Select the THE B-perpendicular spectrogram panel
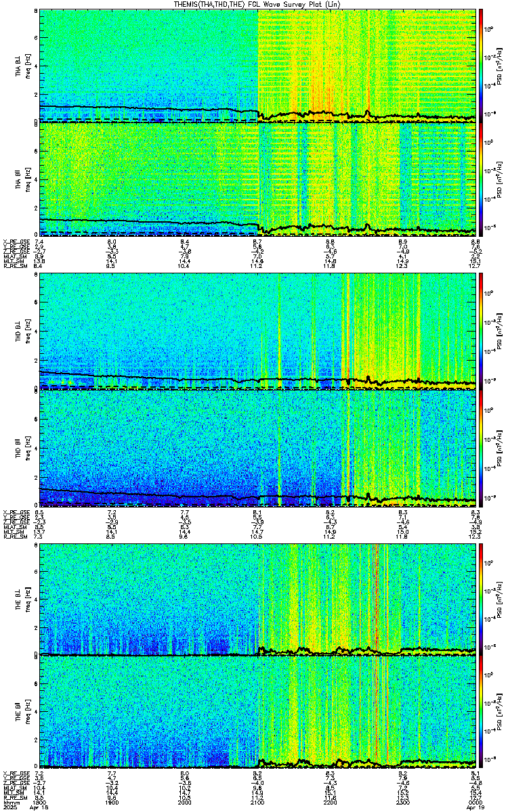Image resolution: width=508 pixels, height=812 pixels. click(x=258, y=599)
